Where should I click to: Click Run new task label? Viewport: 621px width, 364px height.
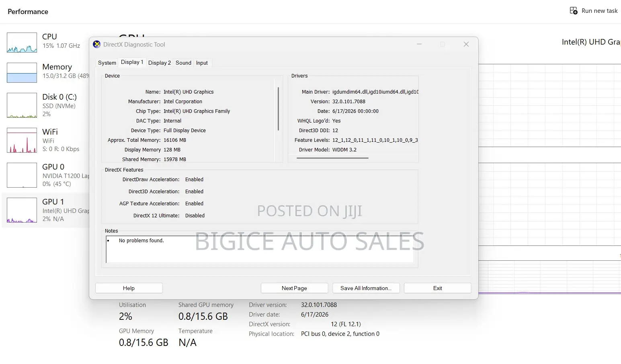click(x=599, y=11)
